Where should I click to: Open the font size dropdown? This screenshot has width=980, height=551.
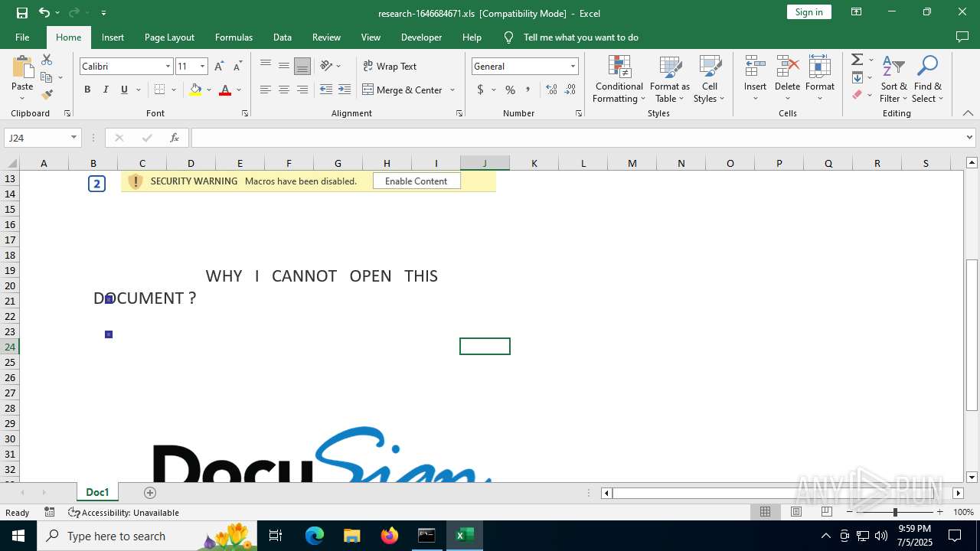(x=202, y=67)
